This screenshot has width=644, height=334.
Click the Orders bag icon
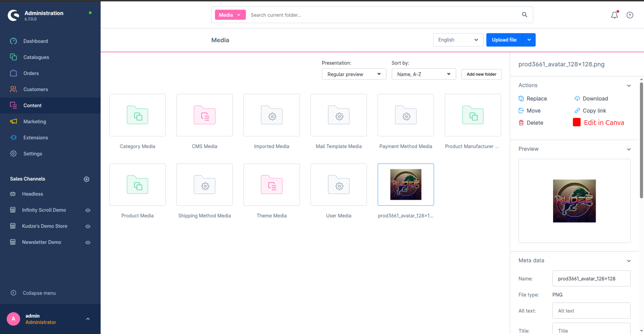[x=13, y=73]
